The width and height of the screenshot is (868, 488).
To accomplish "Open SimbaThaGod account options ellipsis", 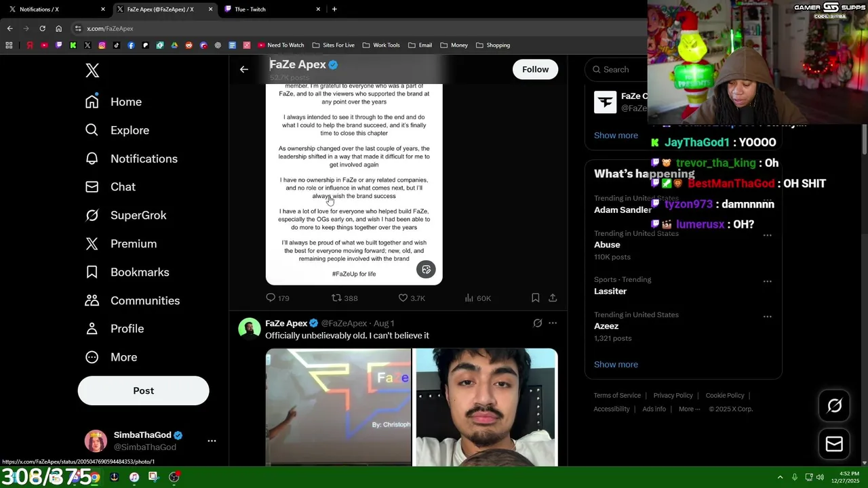I will point(212,441).
